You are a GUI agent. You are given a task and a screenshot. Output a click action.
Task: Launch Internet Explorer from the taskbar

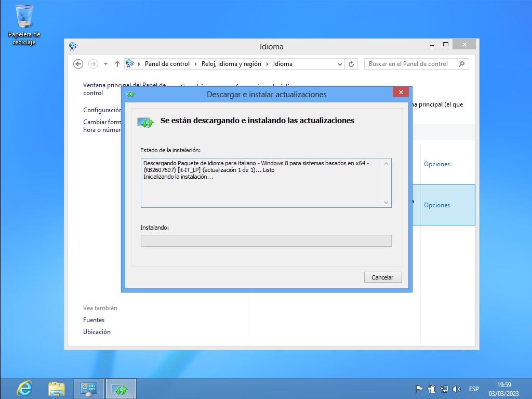pos(25,389)
